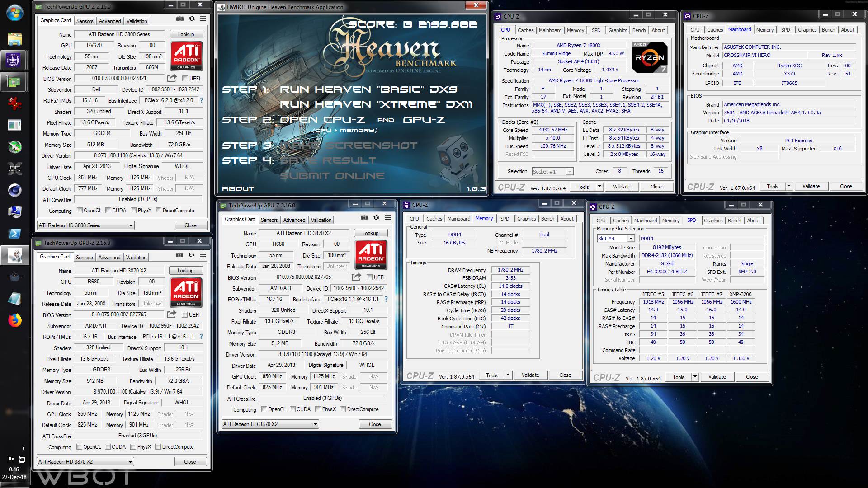868x488 pixels.
Task: Toggle DirectCompute checkbox in center GPU-Z window
Action: tap(343, 409)
